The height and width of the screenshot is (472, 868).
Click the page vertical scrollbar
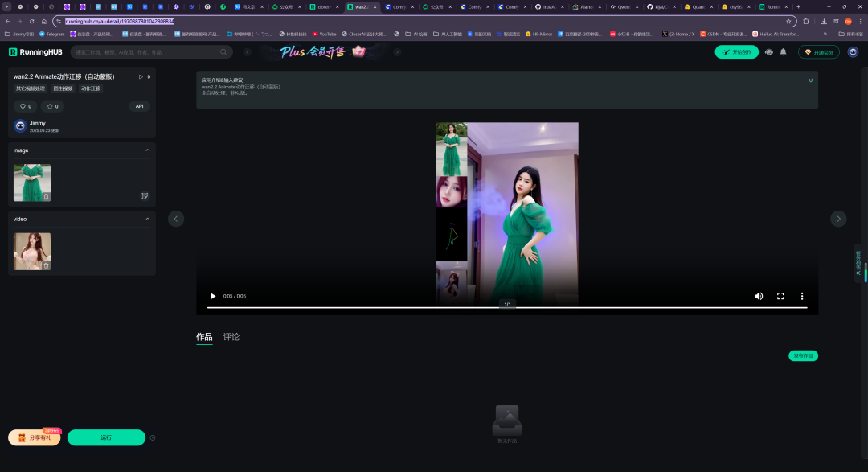[866, 272]
